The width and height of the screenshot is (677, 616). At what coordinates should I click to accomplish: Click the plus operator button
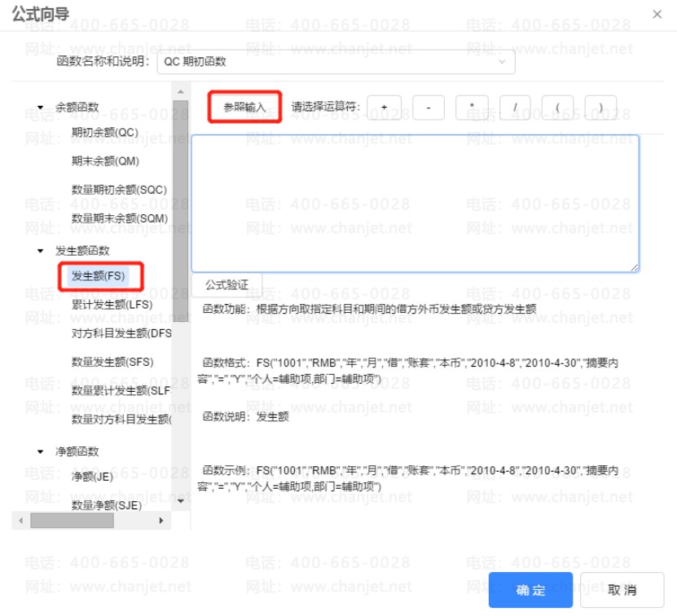tap(384, 107)
